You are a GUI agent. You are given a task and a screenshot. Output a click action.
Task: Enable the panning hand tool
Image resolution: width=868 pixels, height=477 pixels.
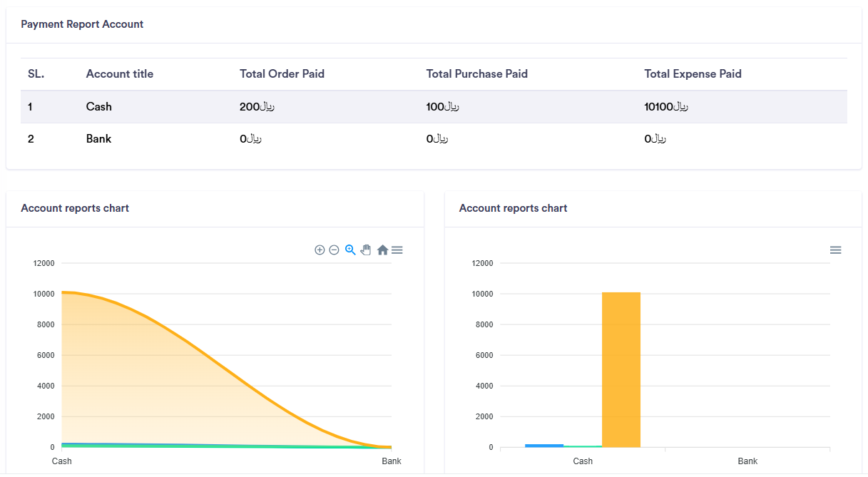(366, 250)
